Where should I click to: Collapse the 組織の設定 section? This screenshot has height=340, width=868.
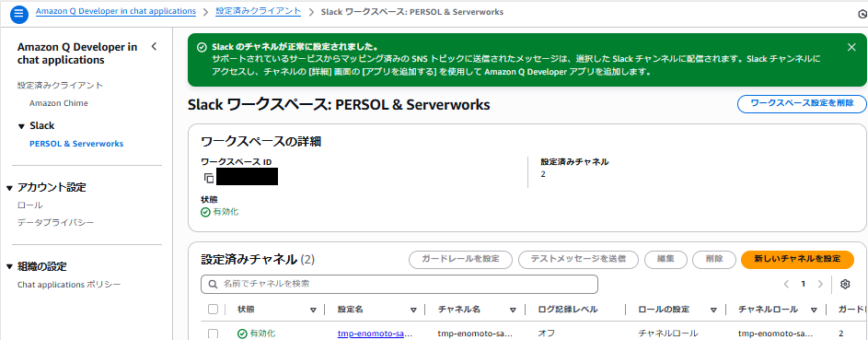(x=9, y=267)
